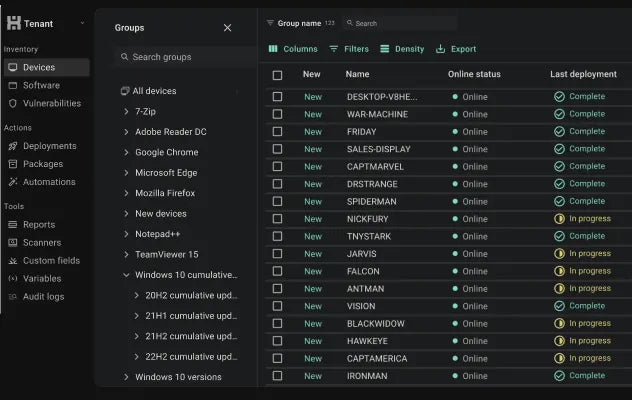The height and width of the screenshot is (400, 632).
Task: Check the box for WAR-MACHINE
Action: coord(277,114)
